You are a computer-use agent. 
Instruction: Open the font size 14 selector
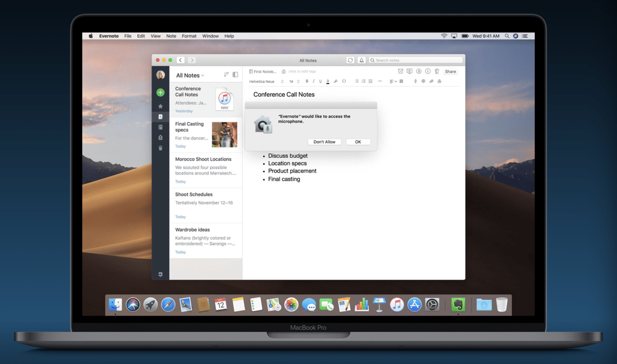(294, 81)
